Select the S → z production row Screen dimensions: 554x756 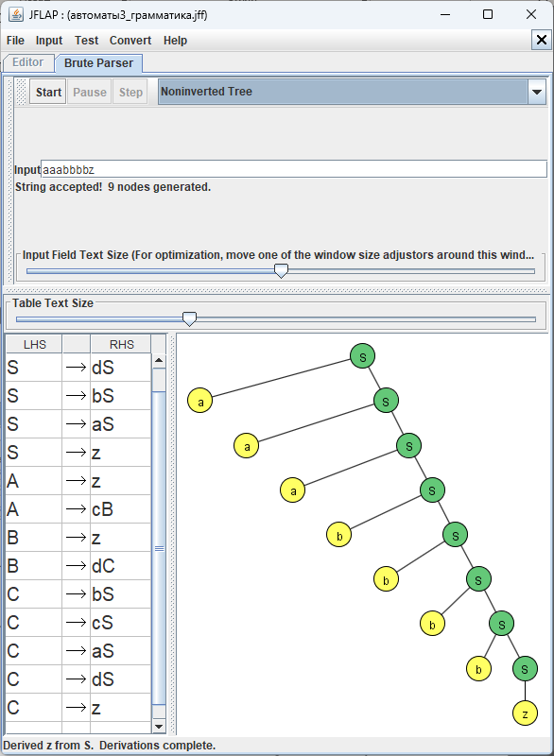point(78,453)
